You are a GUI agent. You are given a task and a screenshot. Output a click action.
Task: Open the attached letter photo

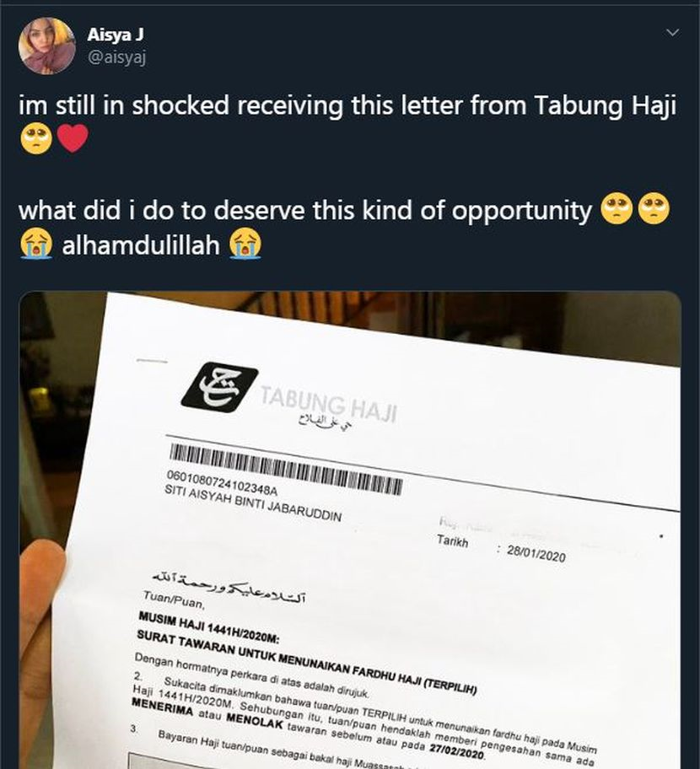pos(350,530)
